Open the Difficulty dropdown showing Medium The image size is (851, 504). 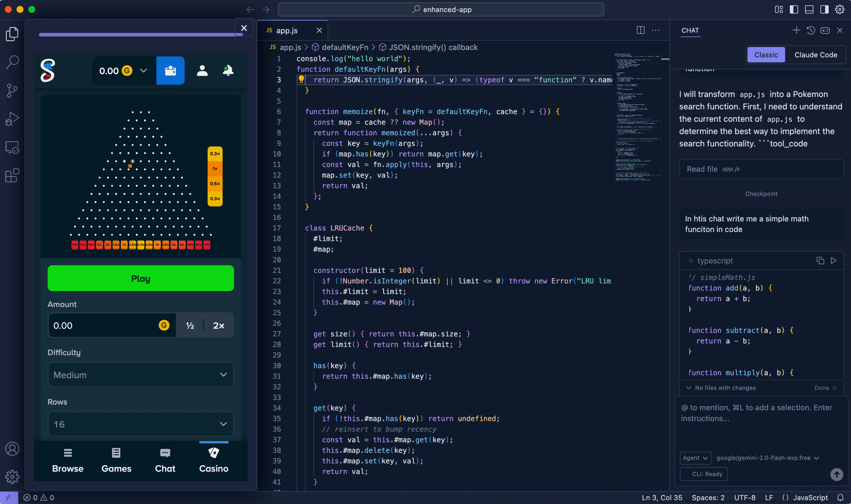click(x=140, y=375)
